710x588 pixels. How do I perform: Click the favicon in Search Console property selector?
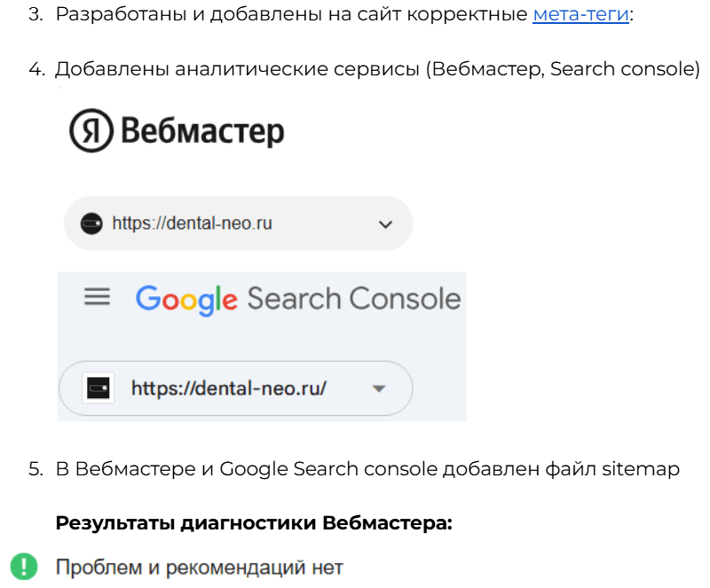click(97, 388)
